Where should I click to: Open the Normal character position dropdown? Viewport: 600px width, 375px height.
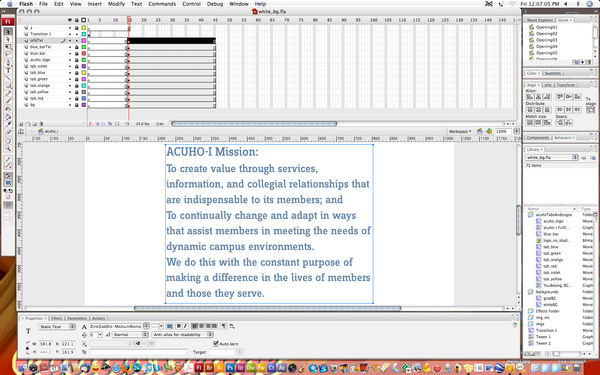[x=130, y=334]
